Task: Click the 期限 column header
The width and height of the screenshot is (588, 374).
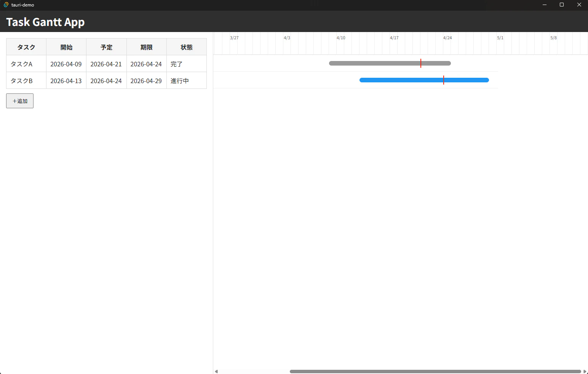Action: (147, 47)
